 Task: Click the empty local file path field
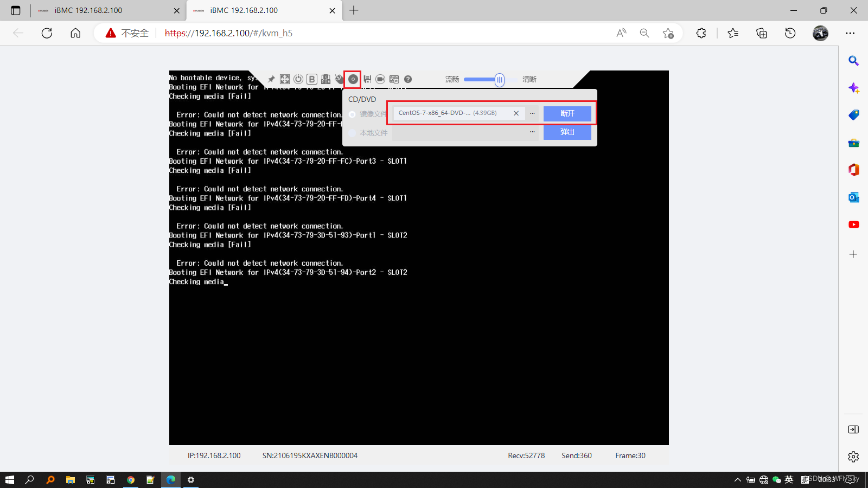[x=459, y=132]
